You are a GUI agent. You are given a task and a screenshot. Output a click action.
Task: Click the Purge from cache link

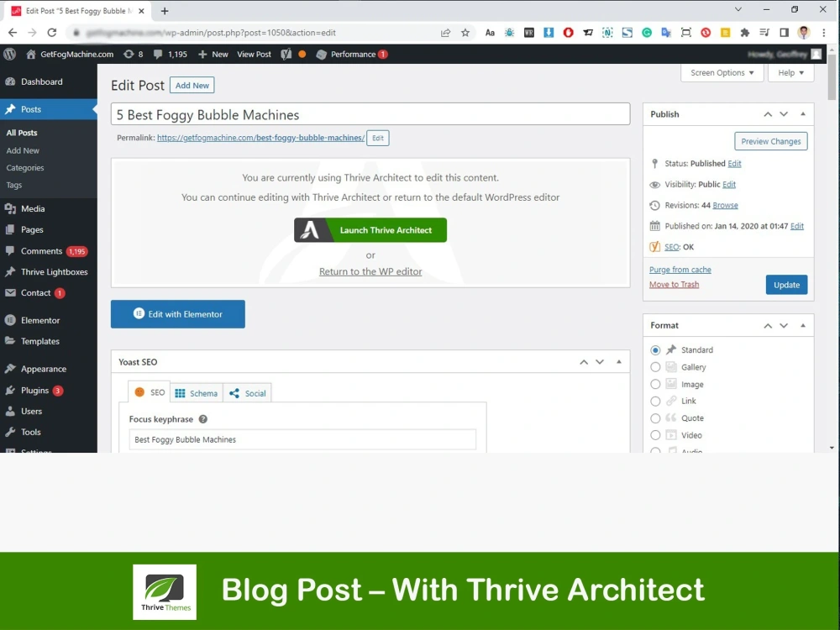point(680,270)
